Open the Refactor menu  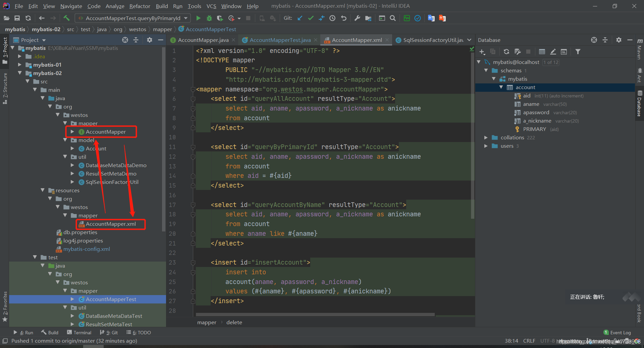tap(140, 6)
